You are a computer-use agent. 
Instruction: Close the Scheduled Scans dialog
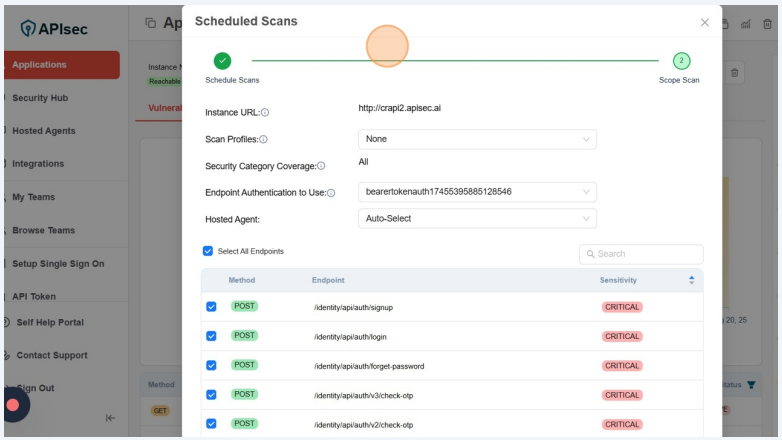[x=705, y=22]
